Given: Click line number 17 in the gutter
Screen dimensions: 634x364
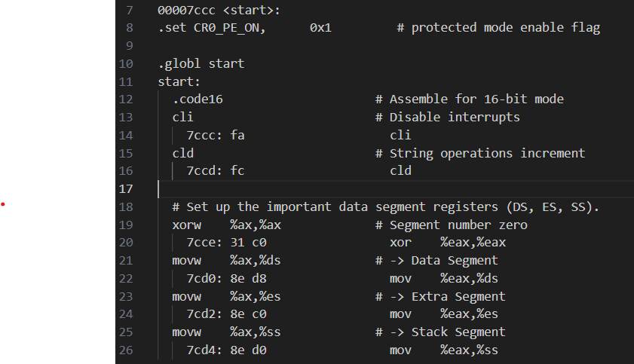Looking at the screenshot, I should 126,188.
